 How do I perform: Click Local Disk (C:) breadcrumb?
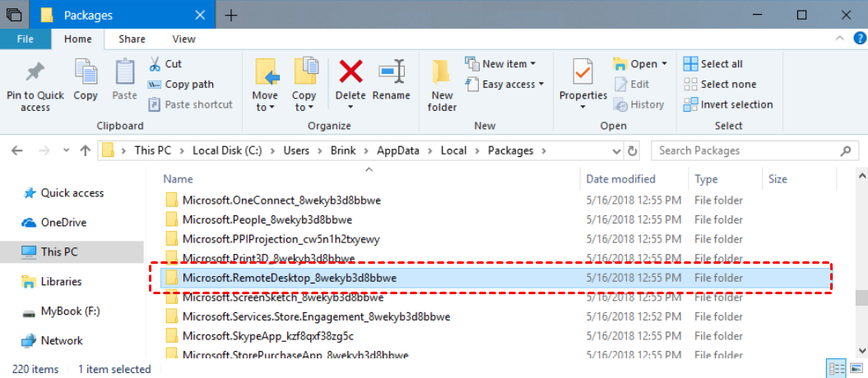click(227, 150)
